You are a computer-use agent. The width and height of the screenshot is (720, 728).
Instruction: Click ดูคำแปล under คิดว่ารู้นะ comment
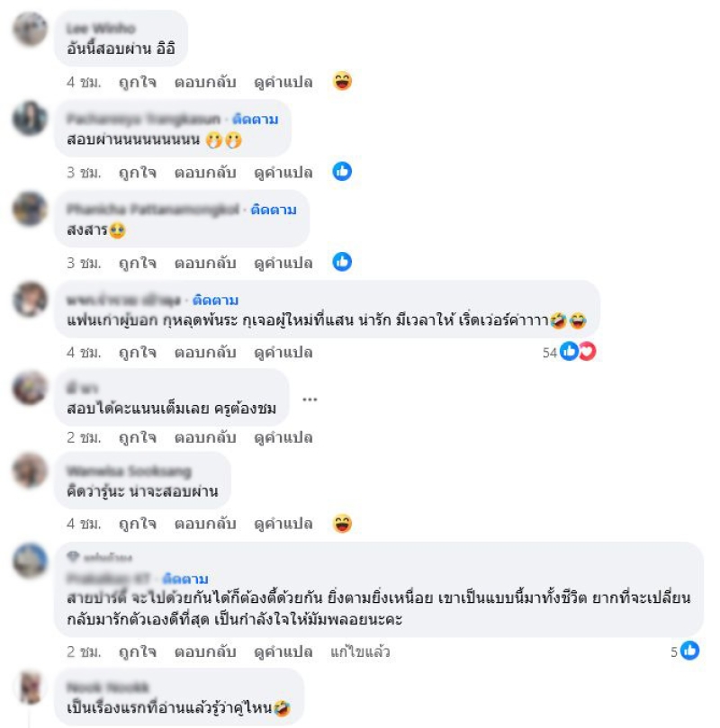pyautogui.click(x=283, y=524)
